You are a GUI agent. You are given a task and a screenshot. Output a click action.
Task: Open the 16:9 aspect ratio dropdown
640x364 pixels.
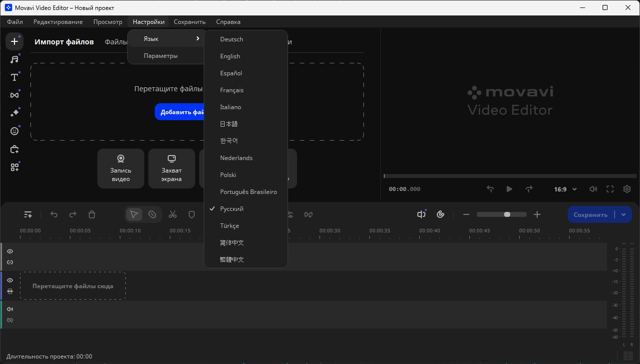pos(566,189)
